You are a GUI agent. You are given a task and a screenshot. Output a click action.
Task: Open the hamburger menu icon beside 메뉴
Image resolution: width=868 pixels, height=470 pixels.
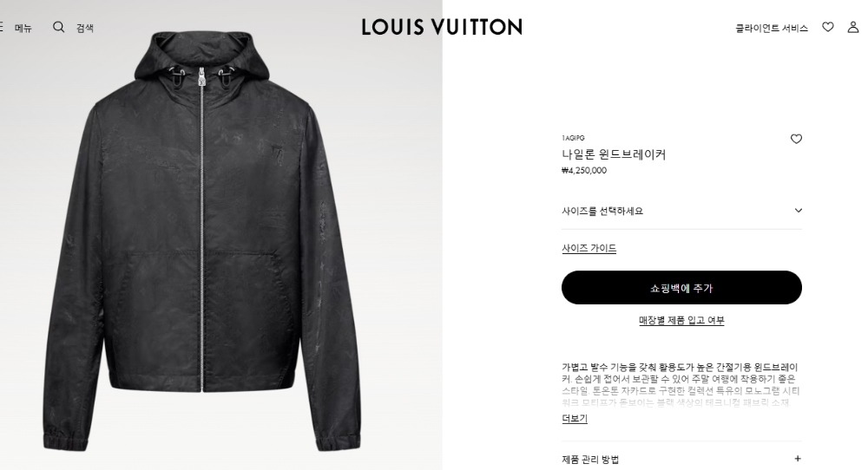click(x=2, y=27)
